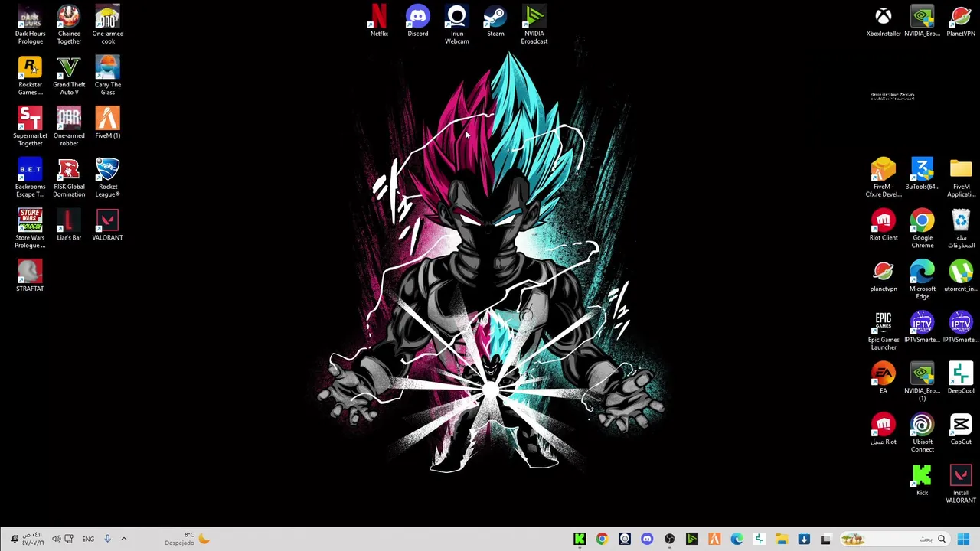Select the CapCut desktop icon

coord(961,429)
